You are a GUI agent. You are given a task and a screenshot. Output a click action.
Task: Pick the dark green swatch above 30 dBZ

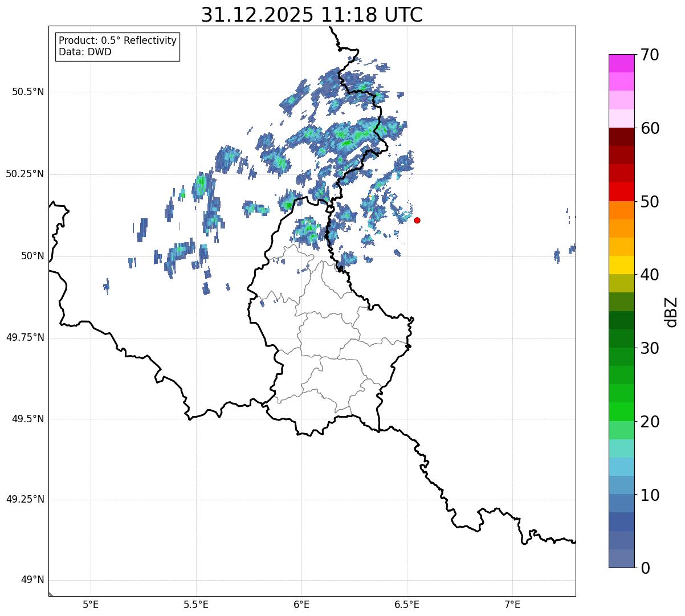pos(622,338)
